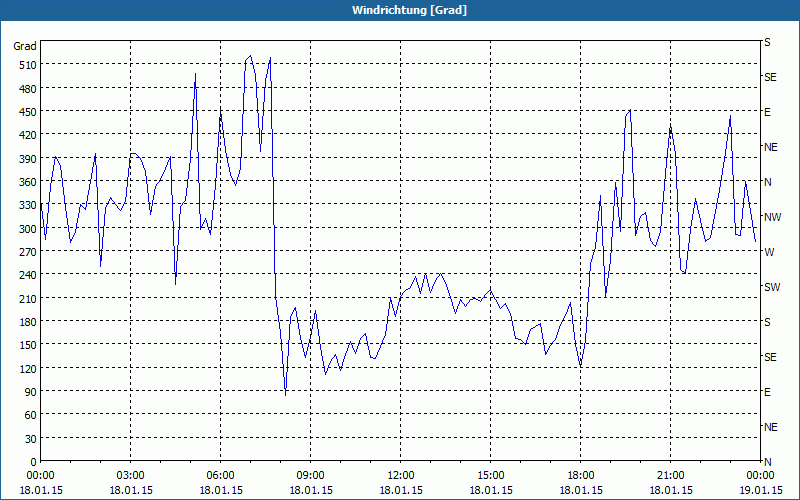This screenshot has width=800, height=500.
Task: Click the 18.01.15 date under 06:00
Action: [x=220, y=490]
